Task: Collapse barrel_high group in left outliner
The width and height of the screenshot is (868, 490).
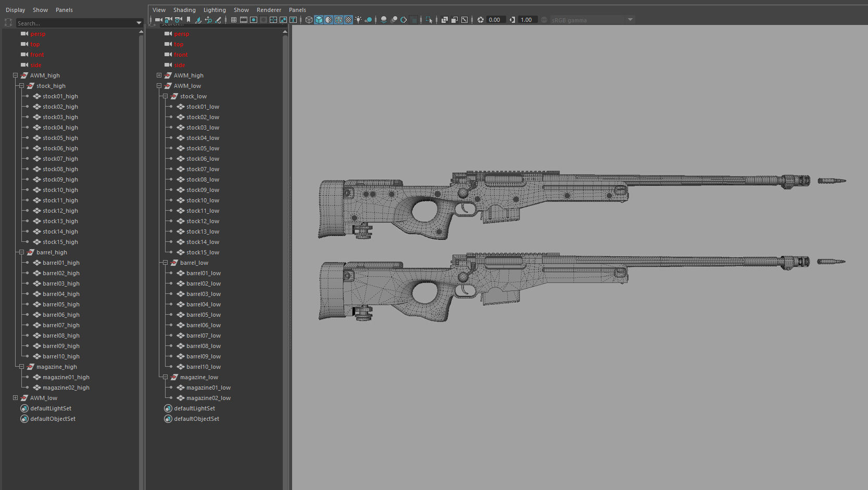Action: 21,252
